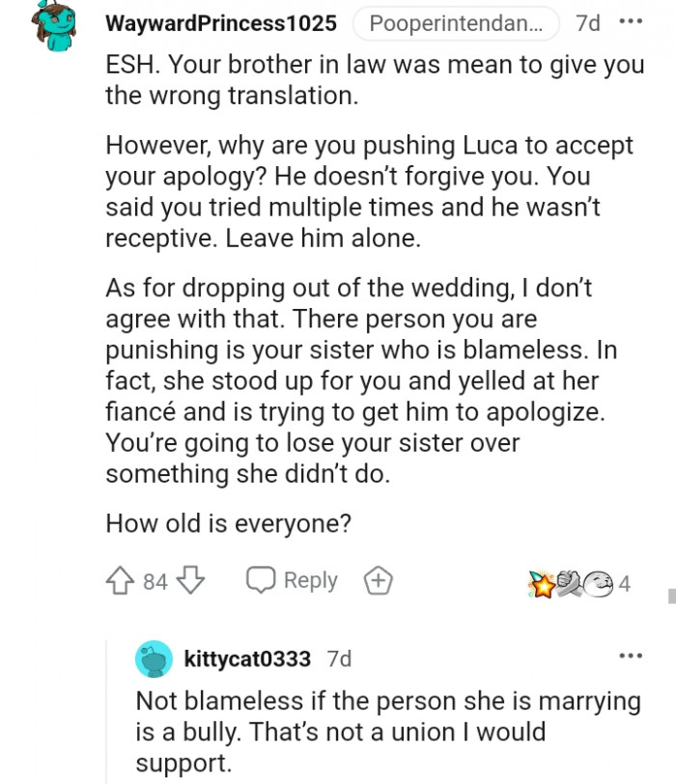Image resolution: width=676 pixels, height=784 pixels.
Task: Select the 7d timestamp on the top comment
Action: [x=587, y=23]
